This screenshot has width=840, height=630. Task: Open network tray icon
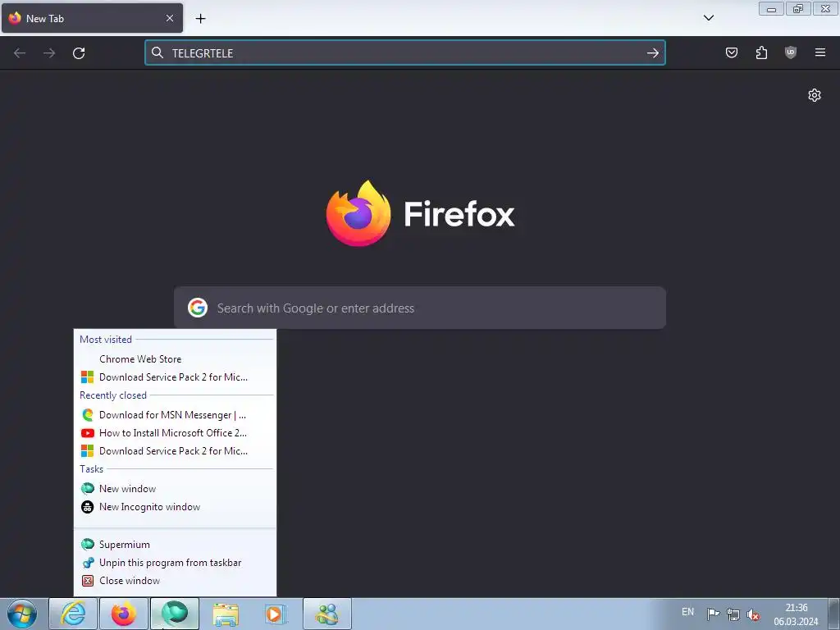click(733, 614)
